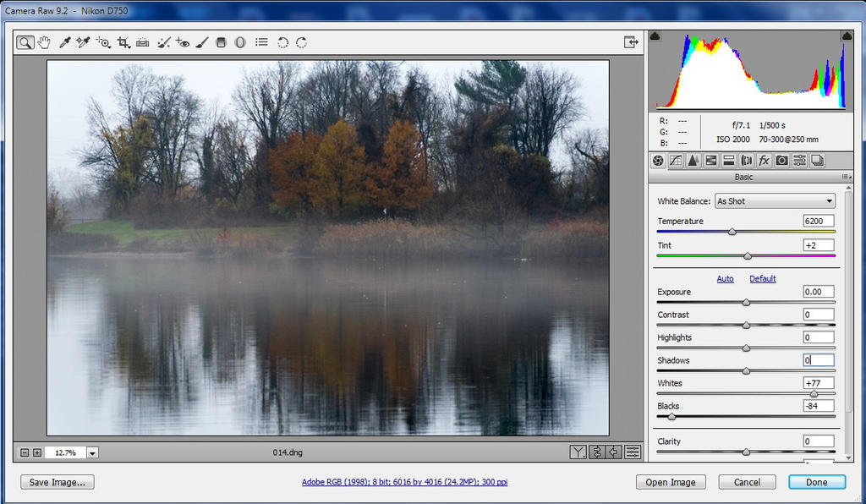
Task: Open the Basic panel flyout menu
Action: (x=846, y=177)
